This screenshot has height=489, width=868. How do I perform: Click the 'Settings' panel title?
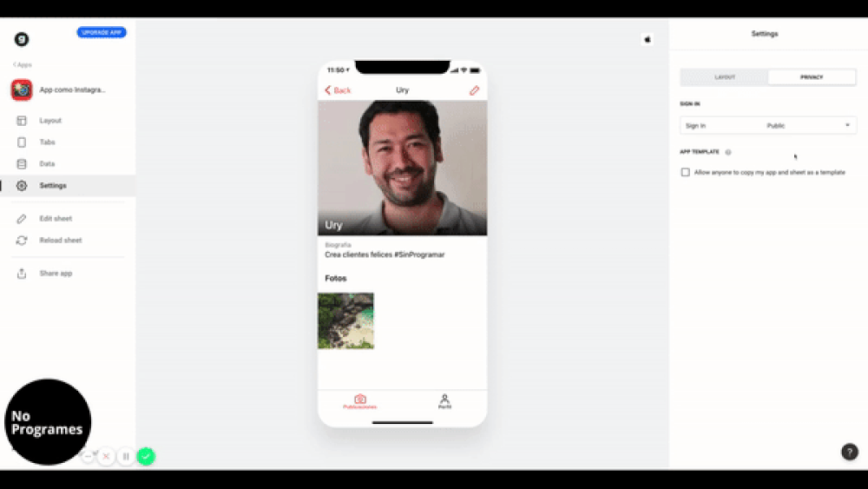coord(765,34)
